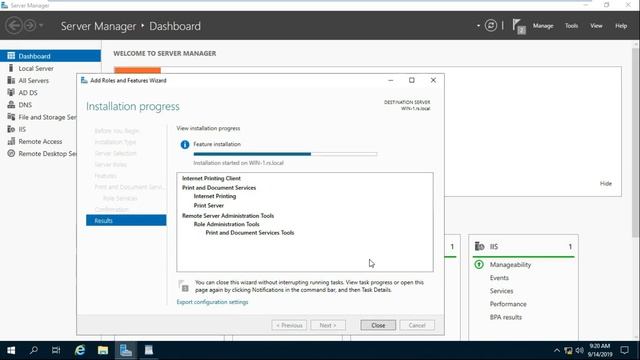Viewport: 640px width, 360px height.
Task: Click the Local Server icon in sidebar
Action: point(11,68)
